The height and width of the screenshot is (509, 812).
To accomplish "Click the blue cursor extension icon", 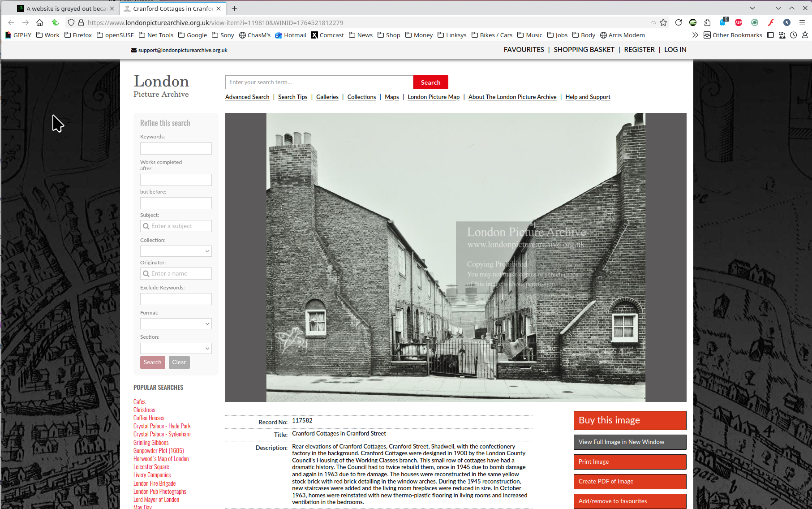I will coord(787,22).
